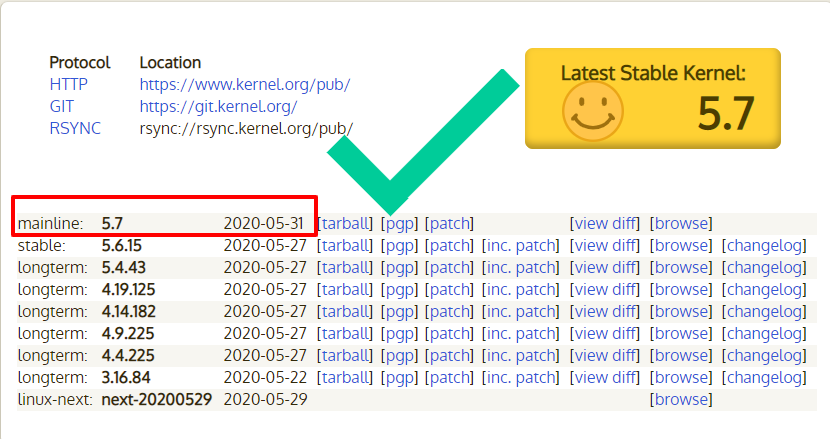Open inc. patch for longterm 3.16.84
This screenshot has width=830, height=439.
[x=520, y=378]
